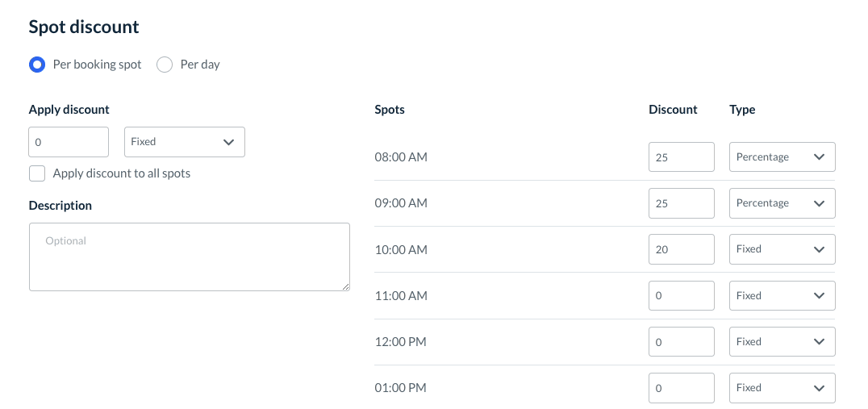Viewport: 868px width, 409px height.
Task: Open Type dropdown for 01:00 PM spot
Action: 782,388
